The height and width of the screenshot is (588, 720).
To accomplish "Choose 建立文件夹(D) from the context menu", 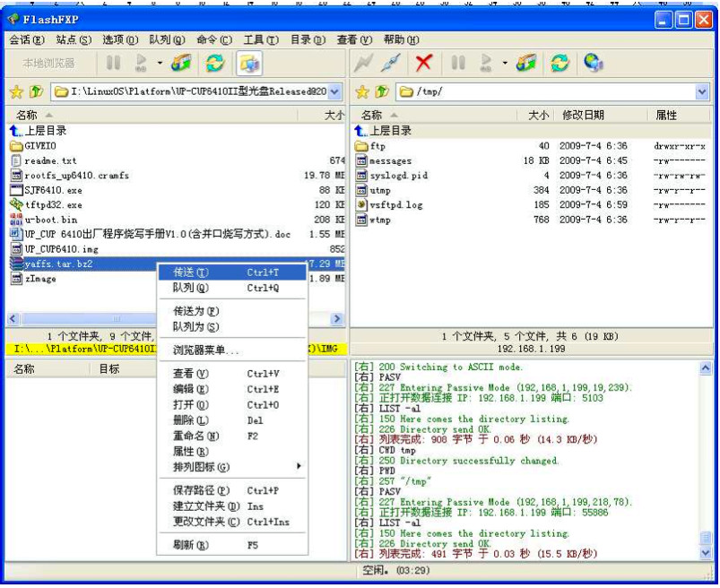I will [x=232, y=506].
